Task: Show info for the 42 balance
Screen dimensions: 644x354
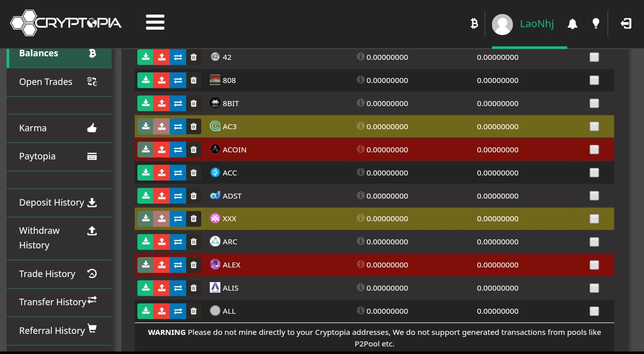Action: [360, 56]
